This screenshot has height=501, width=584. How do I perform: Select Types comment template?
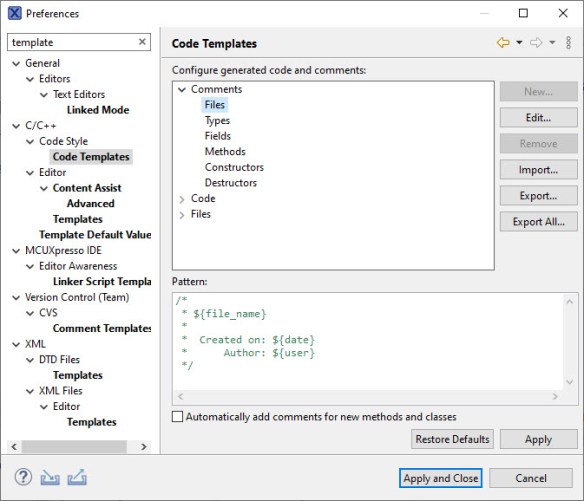click(217, 121)
